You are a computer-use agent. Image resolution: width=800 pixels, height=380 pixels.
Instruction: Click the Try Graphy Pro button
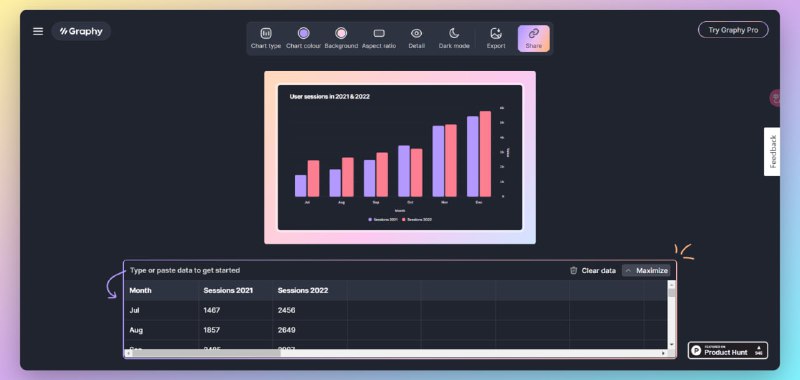[x=733, y=30]
